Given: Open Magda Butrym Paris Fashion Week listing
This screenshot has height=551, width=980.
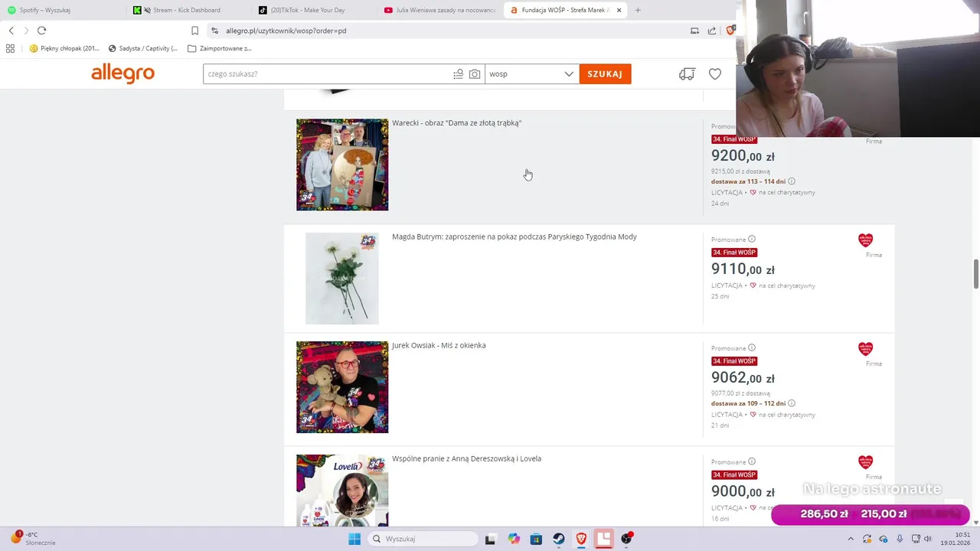Looking at the screenshot, I should point(514,236).
